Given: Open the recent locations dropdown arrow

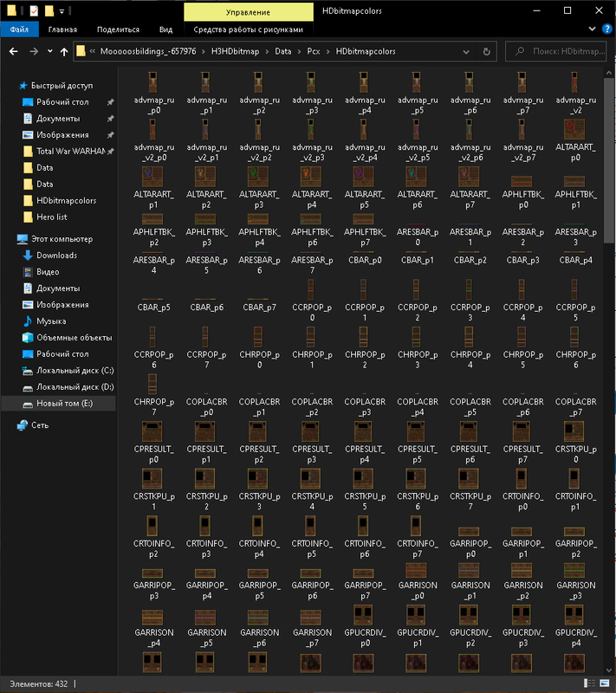Looking at the screenshot, I should tap(50, 52).
